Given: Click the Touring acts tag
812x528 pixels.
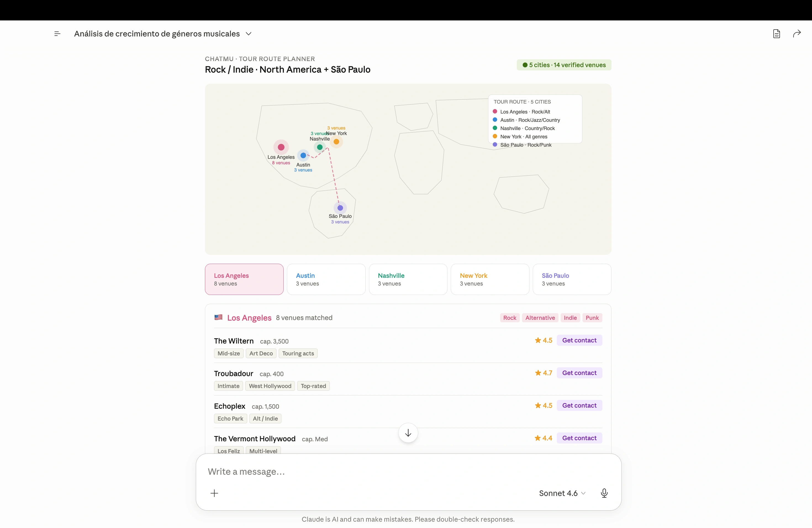Looking at the screenshot, I should 298,353.
